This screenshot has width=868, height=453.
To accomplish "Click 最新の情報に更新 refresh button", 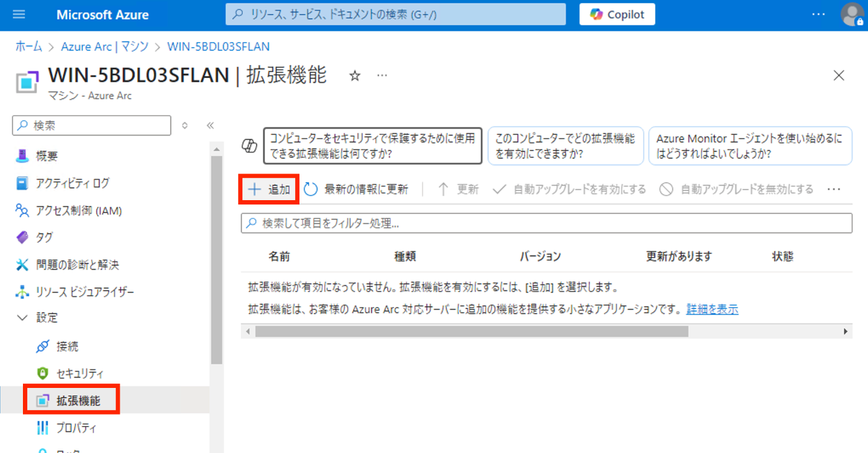I will click(357, 190).
